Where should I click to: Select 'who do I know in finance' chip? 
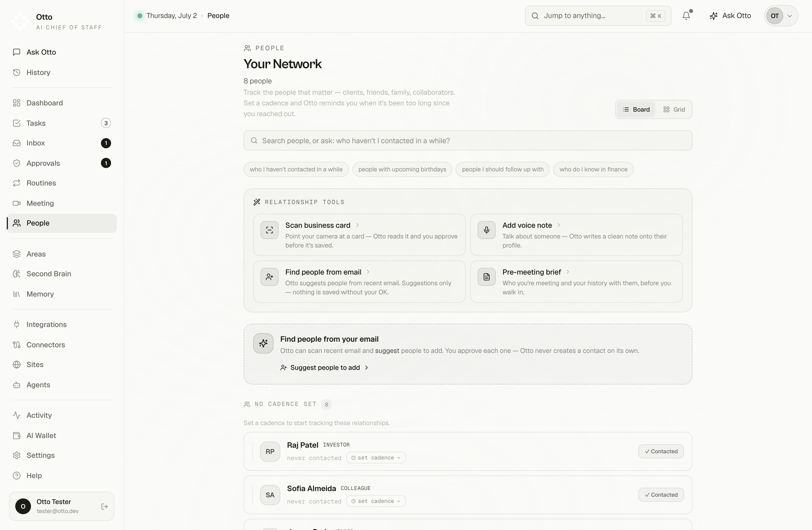pyautogui.click(x=593, y=169)
